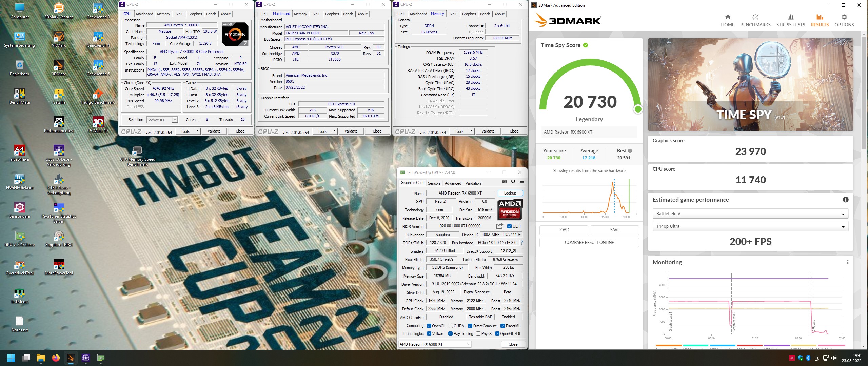The height and width of the screenshot is (366, 868).
Task: Open GFX Memory Speed Benchmark icon
Action: click(137, 156)
